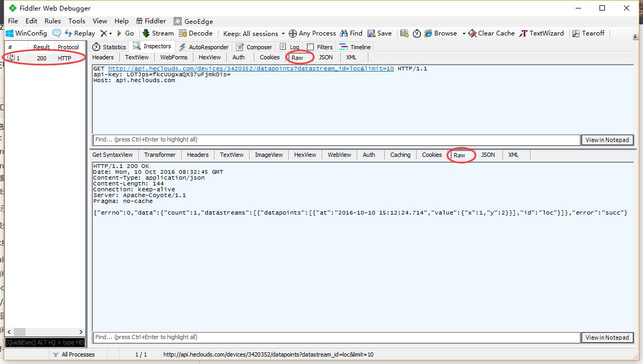Click the request URL link
Screen dimensions: 643x364
click(251, 69)
